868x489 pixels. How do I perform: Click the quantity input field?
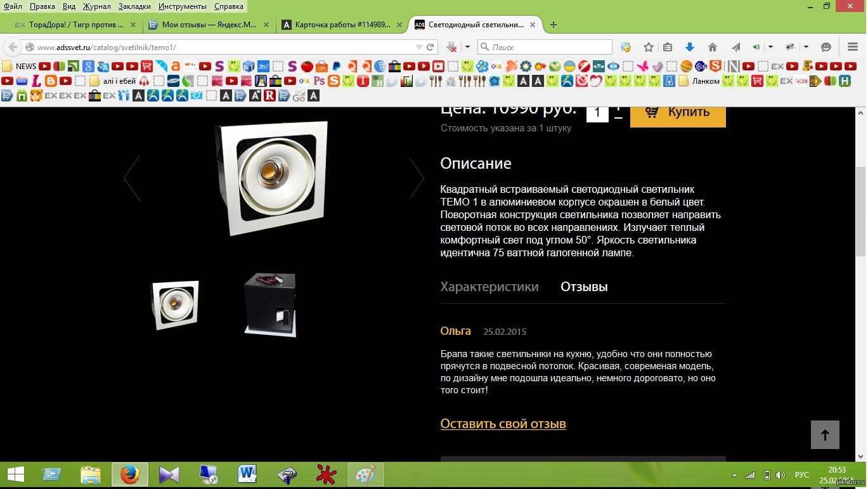[x=597, y=113]
